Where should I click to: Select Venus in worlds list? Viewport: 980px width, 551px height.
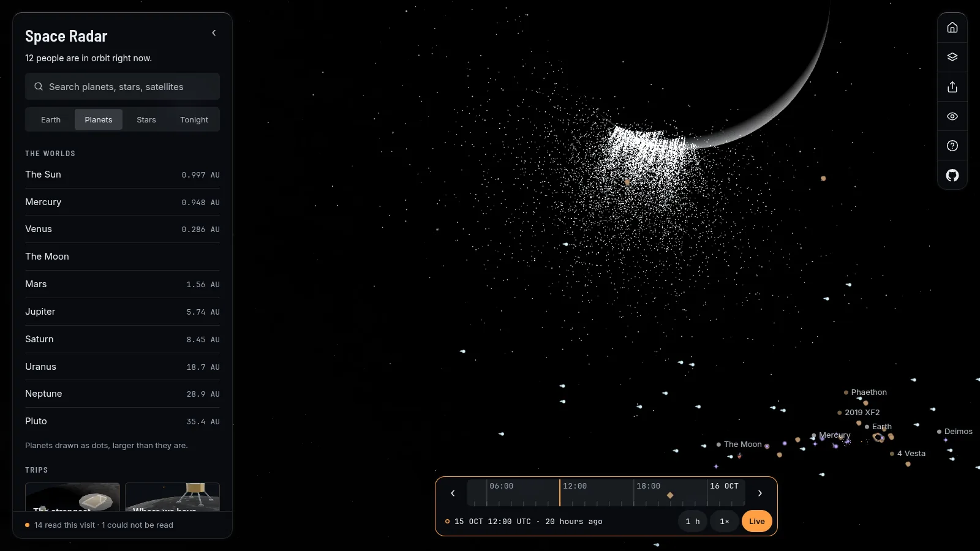click(x=123, y=229)
